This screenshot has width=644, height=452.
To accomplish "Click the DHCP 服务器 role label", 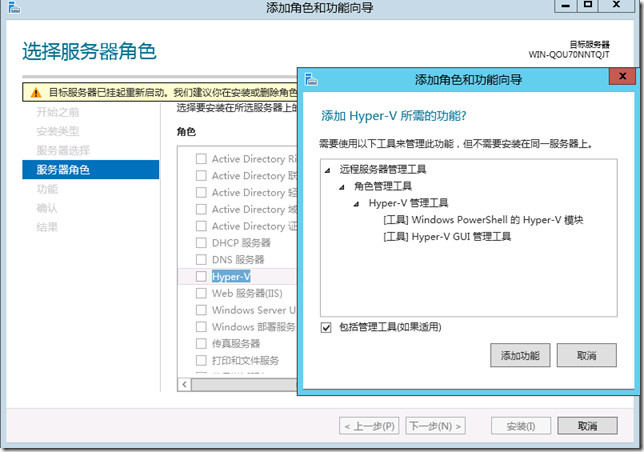I will click(241, 243).
